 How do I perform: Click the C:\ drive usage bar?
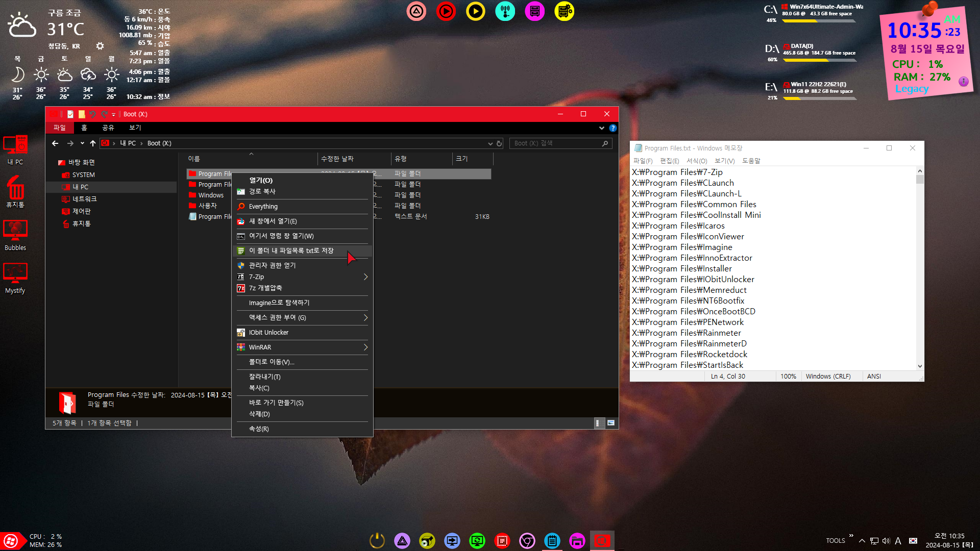click(819, 21)
